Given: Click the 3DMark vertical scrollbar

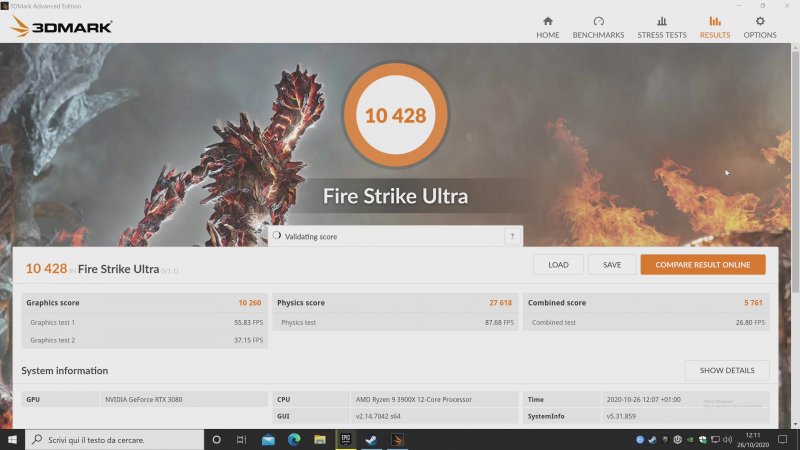Looking at the screenshot, I should [795, 171].
